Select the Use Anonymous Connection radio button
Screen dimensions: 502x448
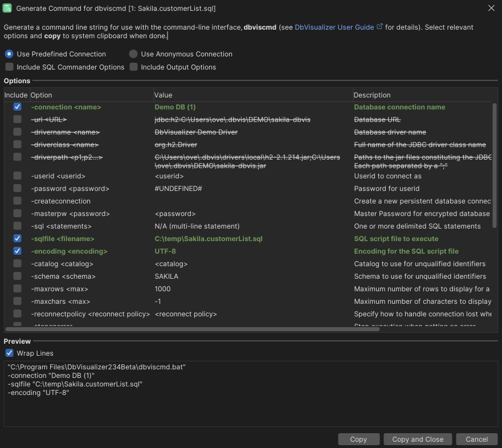point(133,54)
